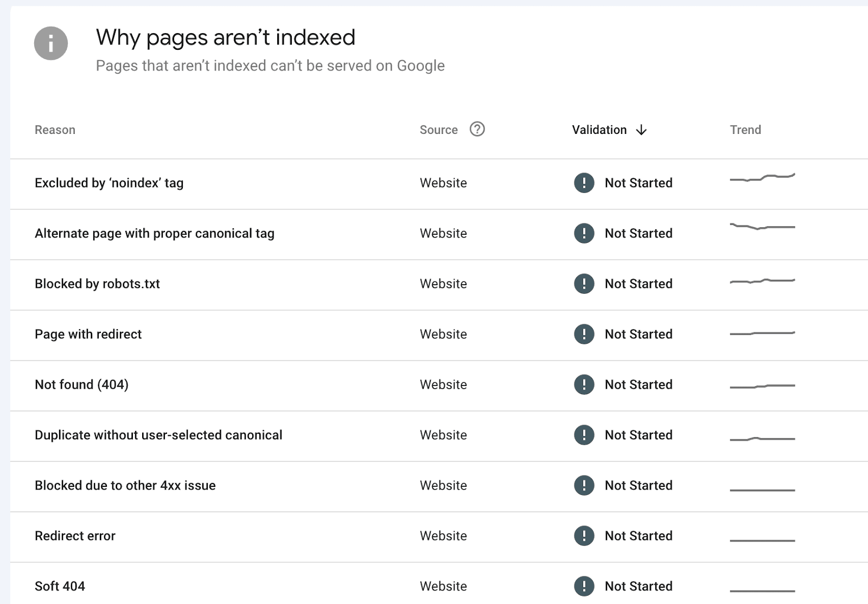Click the alert icon for Not found (404)
The width and height of the screenshot is (868, 604).
coord(583,384)
